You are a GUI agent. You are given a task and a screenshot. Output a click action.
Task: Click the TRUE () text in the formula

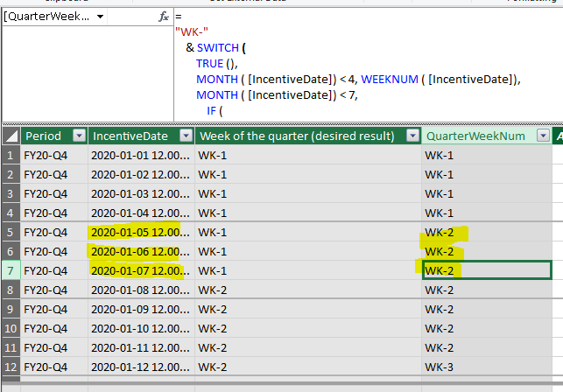pyautogui.click(x=216, y=64)
